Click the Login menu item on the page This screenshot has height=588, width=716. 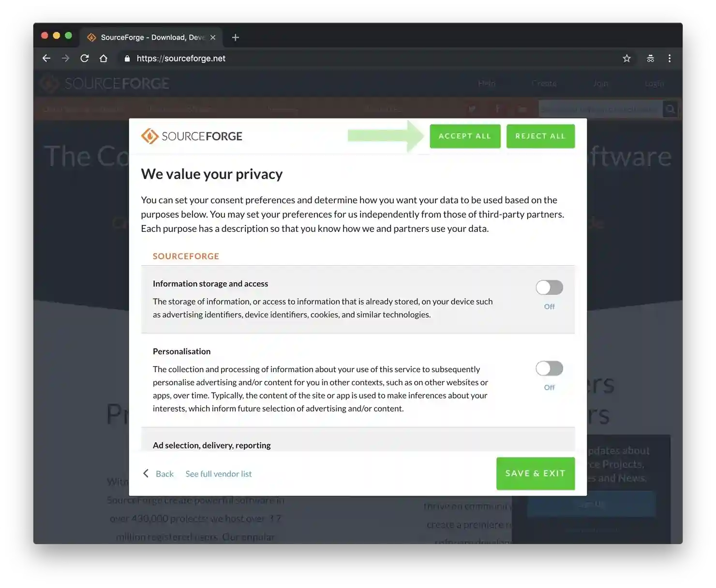(655, 83)
